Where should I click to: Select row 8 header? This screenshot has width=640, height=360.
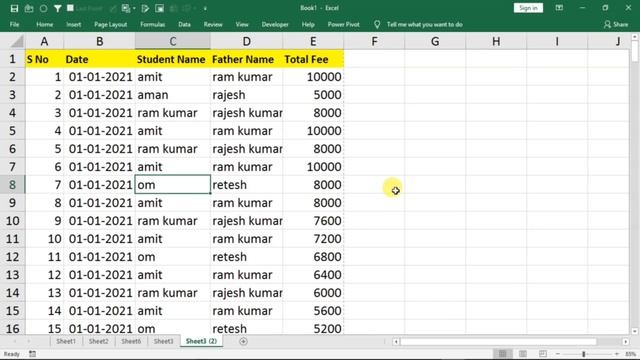pyautogui.click(x=12, y=185)
